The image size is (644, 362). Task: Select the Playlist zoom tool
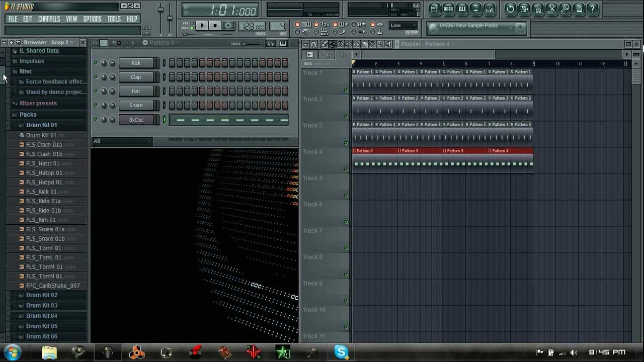click(380, 44)
